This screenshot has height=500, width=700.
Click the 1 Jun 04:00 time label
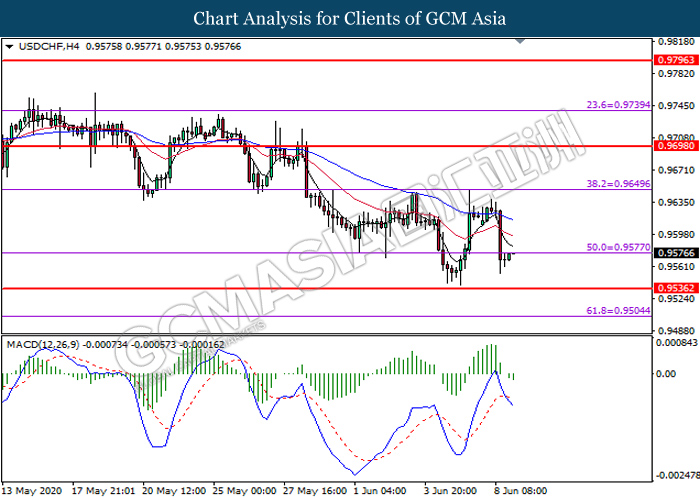[380, 491]
